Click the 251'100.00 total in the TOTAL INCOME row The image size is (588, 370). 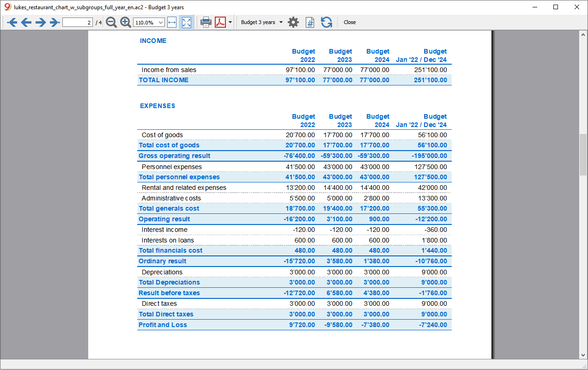point(430,80)
